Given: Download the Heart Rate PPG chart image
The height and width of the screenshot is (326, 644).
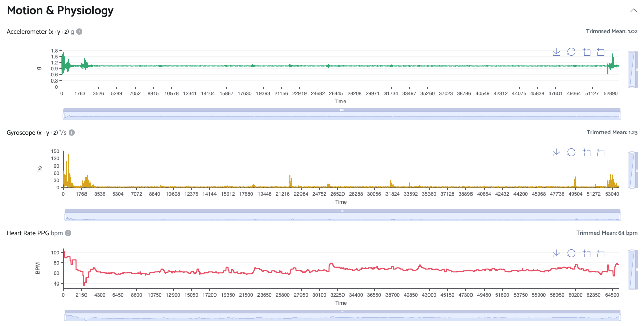Looking at the screenshot, I should coord(556,253).
